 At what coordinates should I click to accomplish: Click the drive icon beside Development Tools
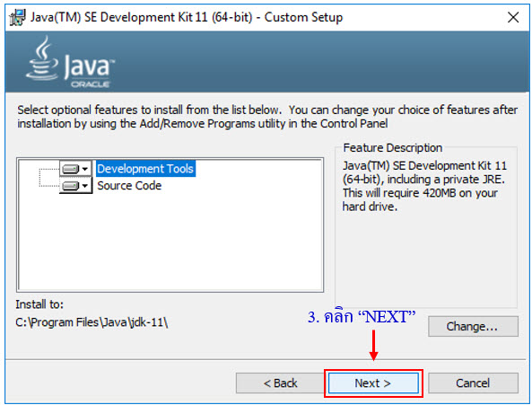[x=71, y=169]
